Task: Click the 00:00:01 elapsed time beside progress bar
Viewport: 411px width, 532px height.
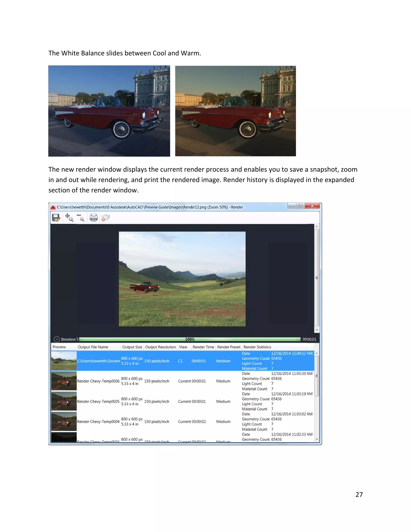Action: point(309,339)
